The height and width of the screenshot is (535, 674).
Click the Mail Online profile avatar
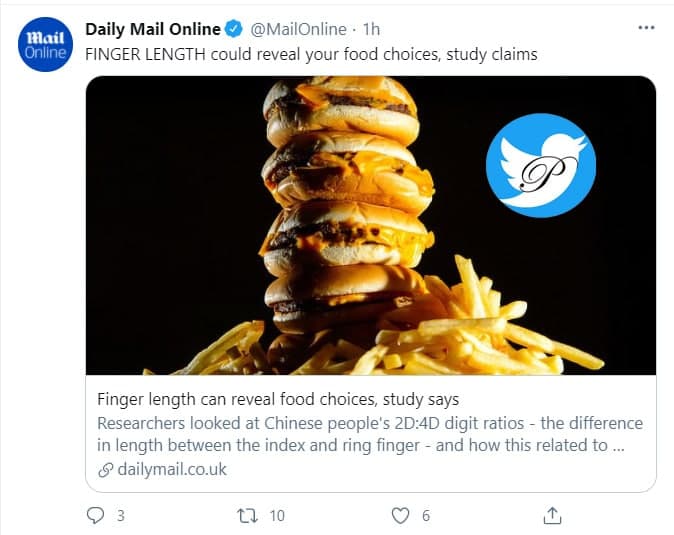coord(45,46)
